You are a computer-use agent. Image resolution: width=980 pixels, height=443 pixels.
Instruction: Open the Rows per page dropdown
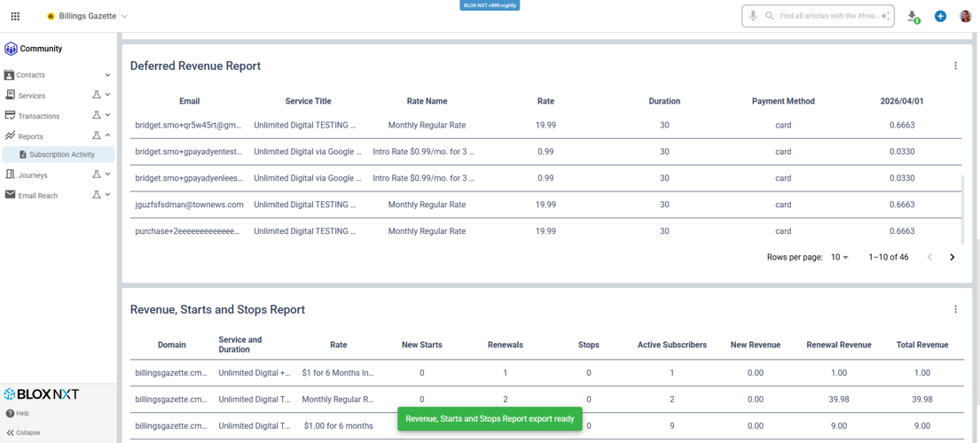pyautogui.click(x=839, y=257)
